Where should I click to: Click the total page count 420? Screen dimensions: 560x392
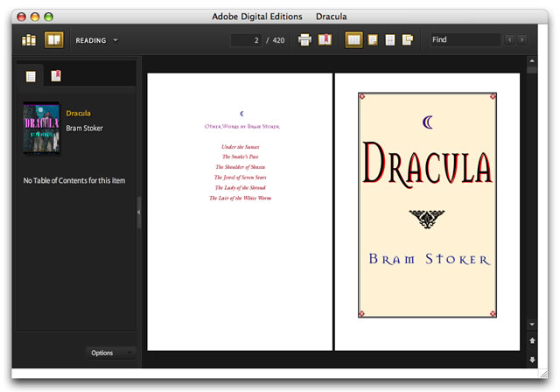(278, 40)
